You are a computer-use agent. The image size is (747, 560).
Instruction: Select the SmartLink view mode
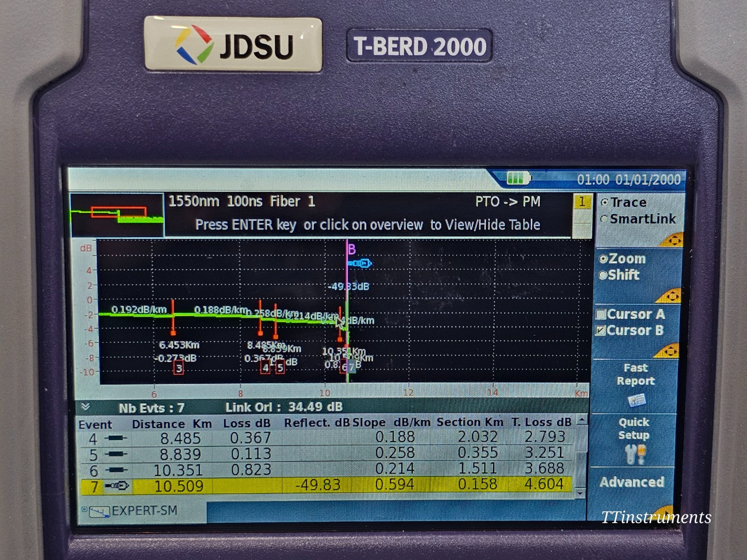pyautogui.click(x=606, y=218)
